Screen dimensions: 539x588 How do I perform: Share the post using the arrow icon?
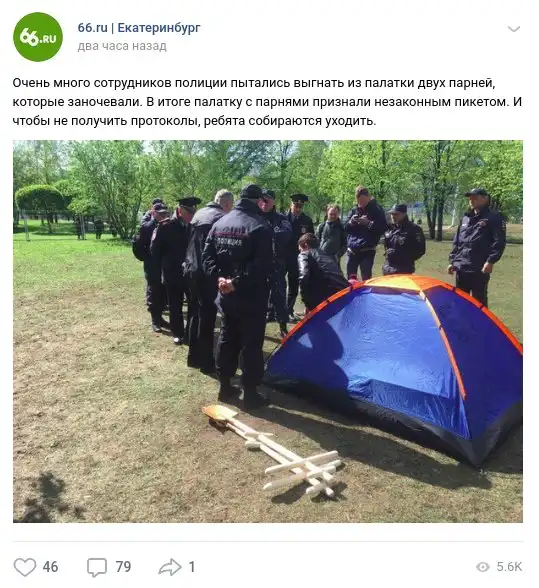click(x=170, y=567)
